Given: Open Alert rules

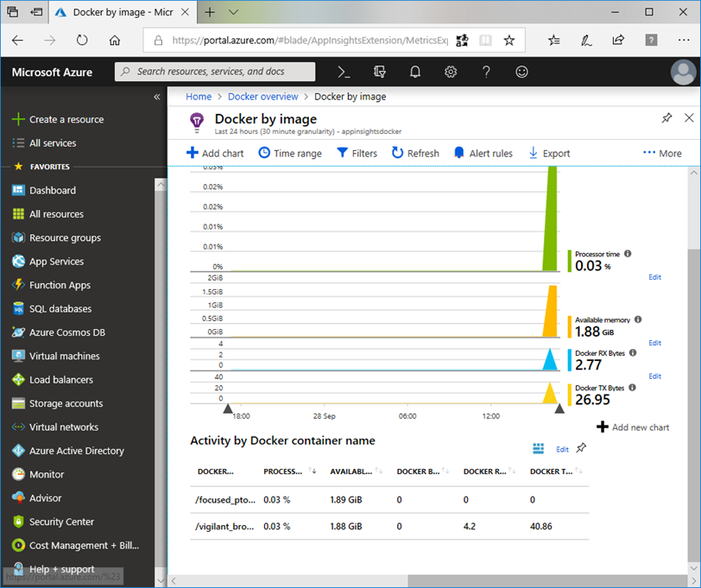Looking at the screenshot, I should [x=483, y=154].
